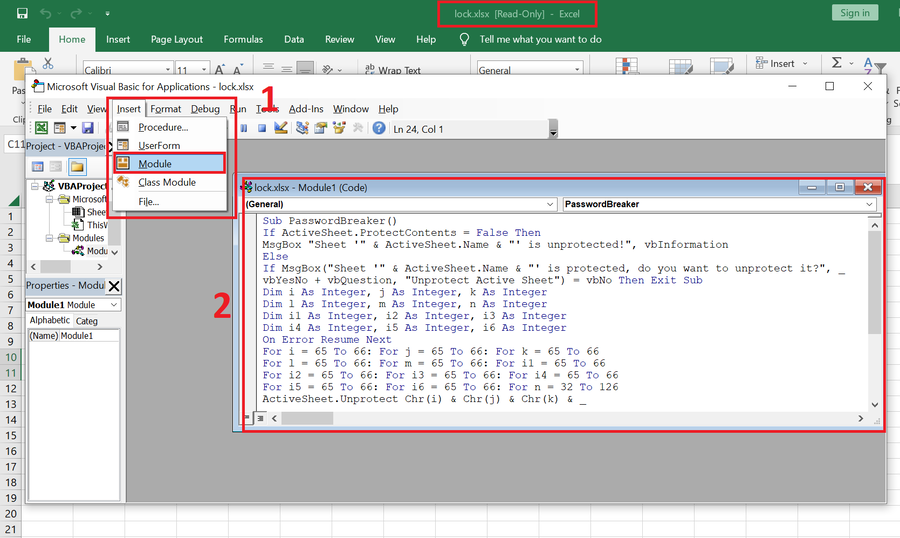Click Save icon in Excel title bar
Viewport: 900px width, 538px height.
[x=22, y=13]
